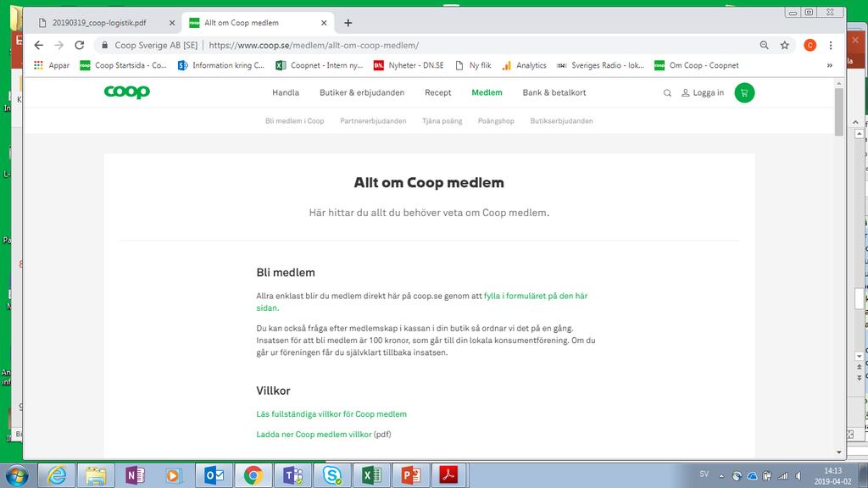Viewport: 868px width, 488px height.
Task: Click the secure padlock icon in address bar
Action: [x=104, y=46]
